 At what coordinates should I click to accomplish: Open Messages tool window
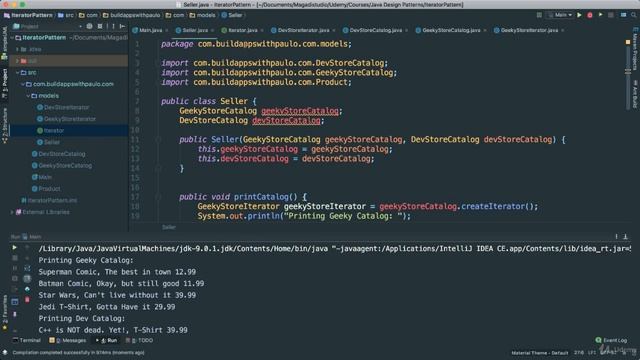click(68, 340)
